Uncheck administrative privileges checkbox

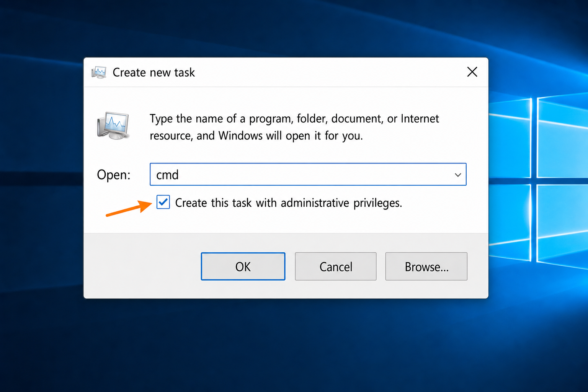[x=163, y=202]
